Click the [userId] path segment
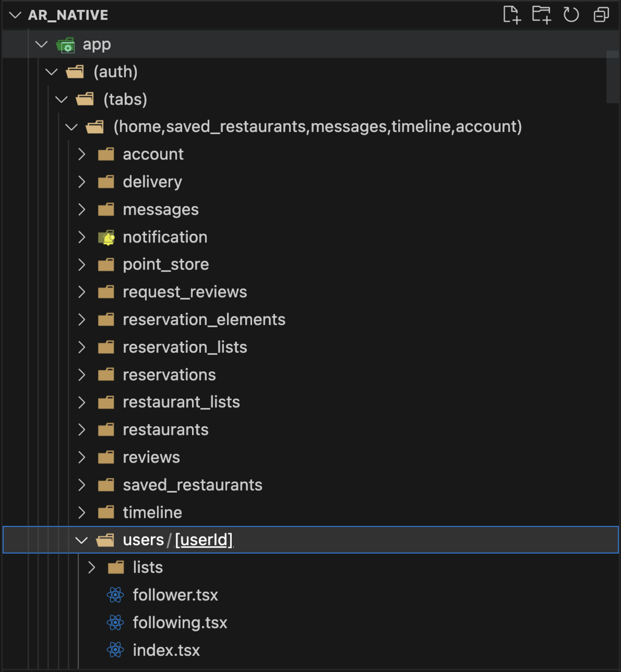This screenshot has width=621, height=672. tap(204, 540)
